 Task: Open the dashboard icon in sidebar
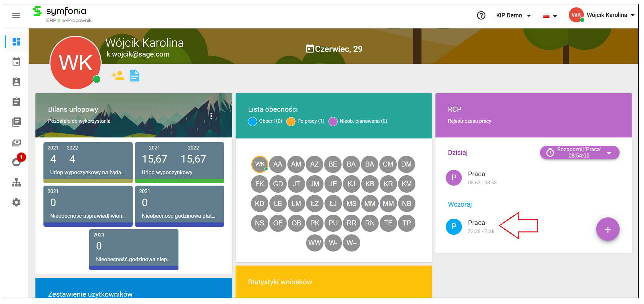point(16,42)
